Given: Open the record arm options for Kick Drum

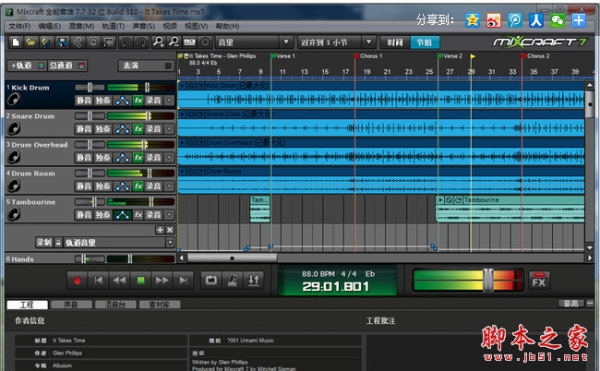Looking at the screenshot, I should (169, 101).
